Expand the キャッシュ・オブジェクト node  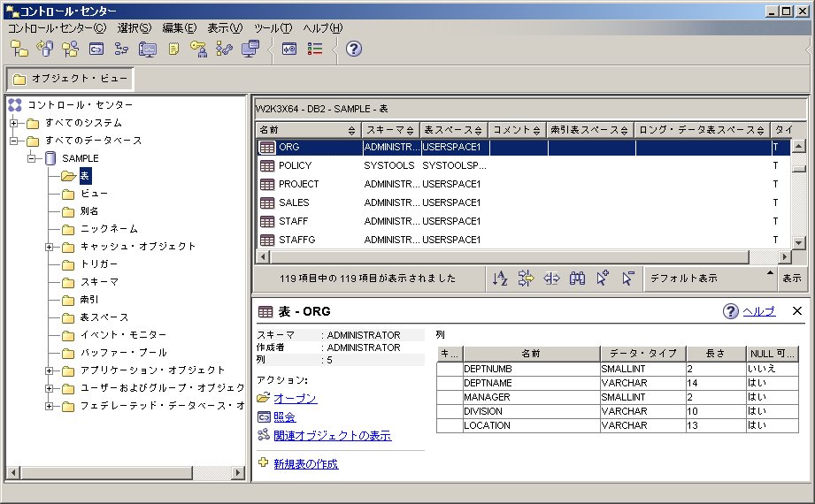(50, 247)
